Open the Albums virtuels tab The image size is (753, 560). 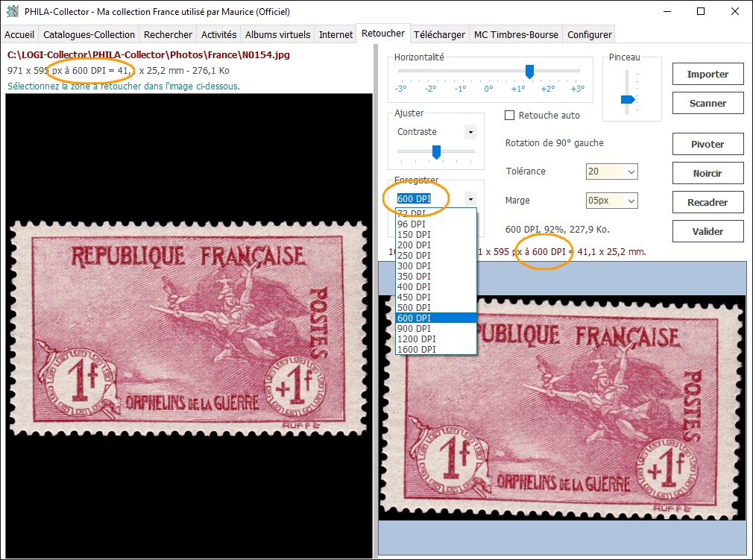click(277, 34)
